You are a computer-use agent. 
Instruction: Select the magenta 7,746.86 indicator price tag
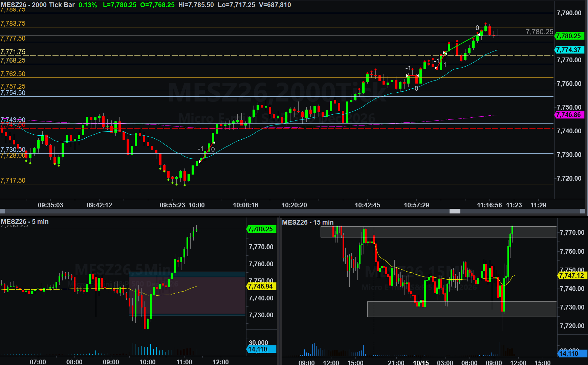click(x=569, y=115)
